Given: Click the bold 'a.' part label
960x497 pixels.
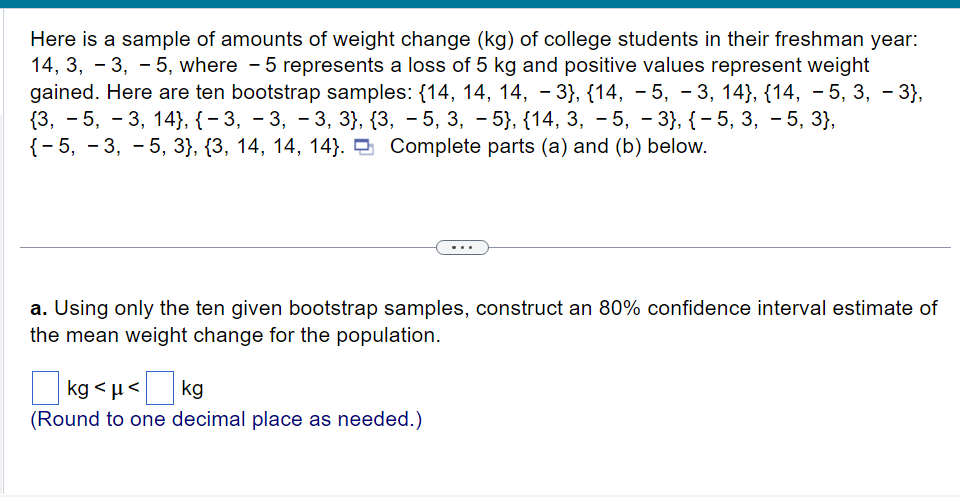Looking at the screenshot, I should coord(39,308).
